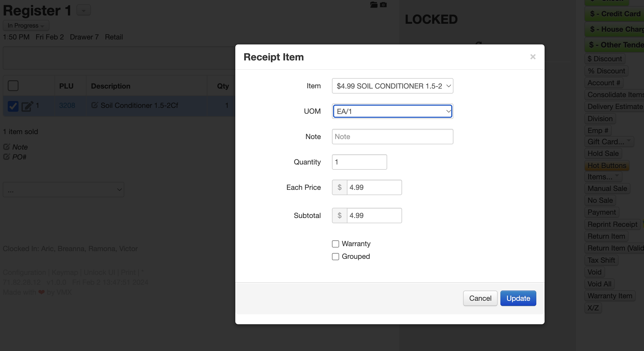Click the camera icon at top

pos(383,5)
